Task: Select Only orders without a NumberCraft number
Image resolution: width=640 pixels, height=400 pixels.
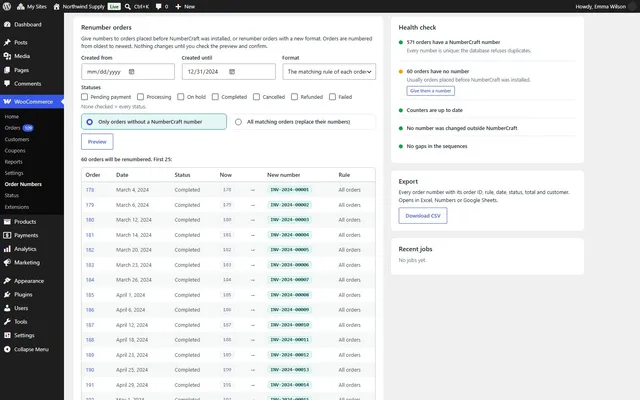Action: [x=154, y=122]
